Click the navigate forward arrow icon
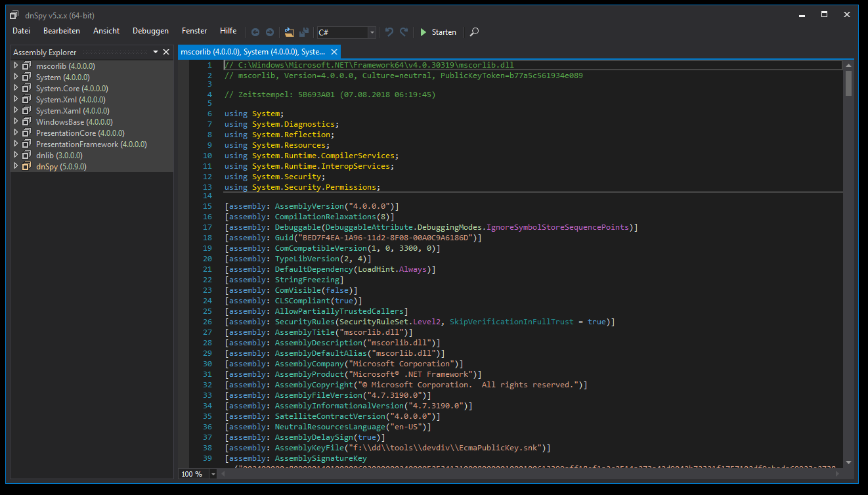This screenshot has width=868, height=495. 269,32
